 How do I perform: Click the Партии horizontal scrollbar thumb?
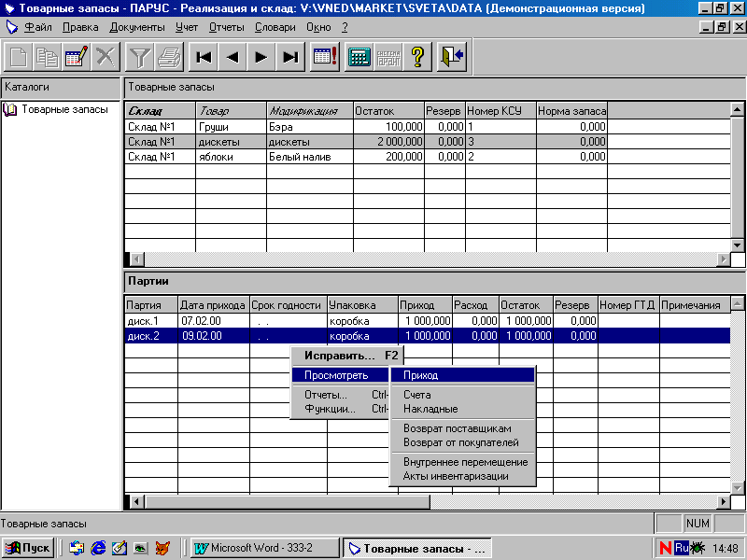pos(288,501)
